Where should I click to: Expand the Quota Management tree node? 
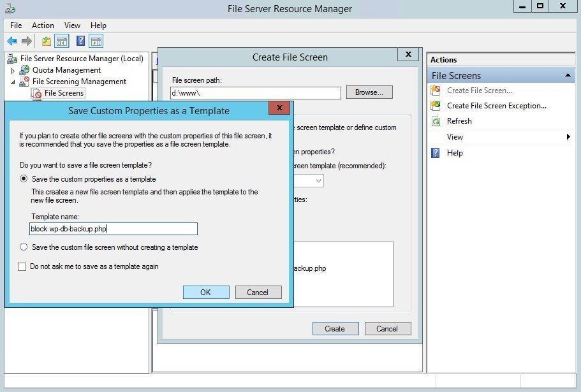pyautogui.click(x=13, y=71)
